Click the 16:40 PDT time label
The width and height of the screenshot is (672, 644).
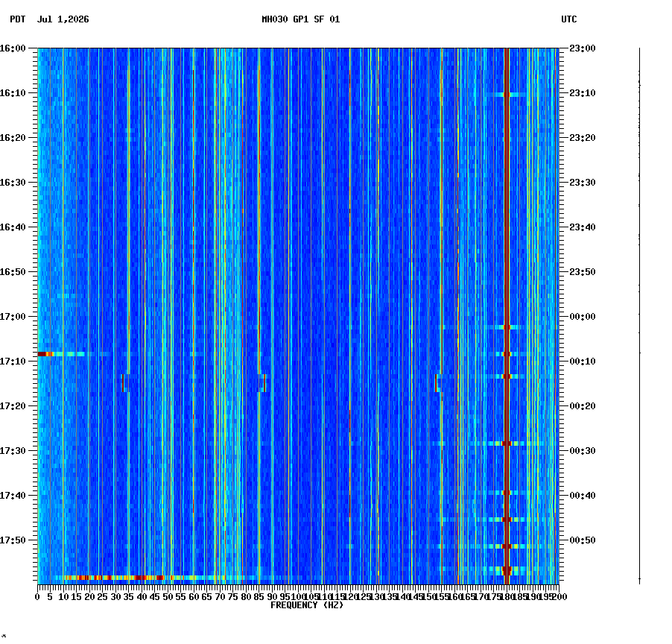tap(13, 227)
